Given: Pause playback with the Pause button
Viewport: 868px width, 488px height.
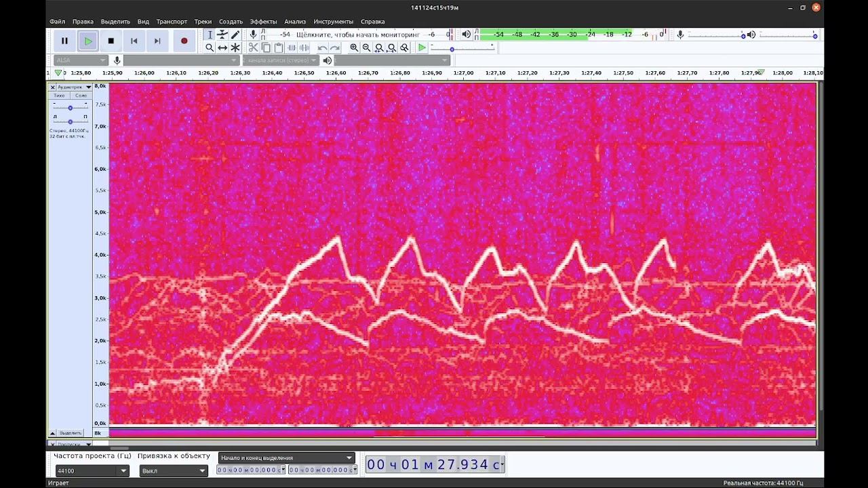Looking at the screenshot, I should (x=64, y=41).
